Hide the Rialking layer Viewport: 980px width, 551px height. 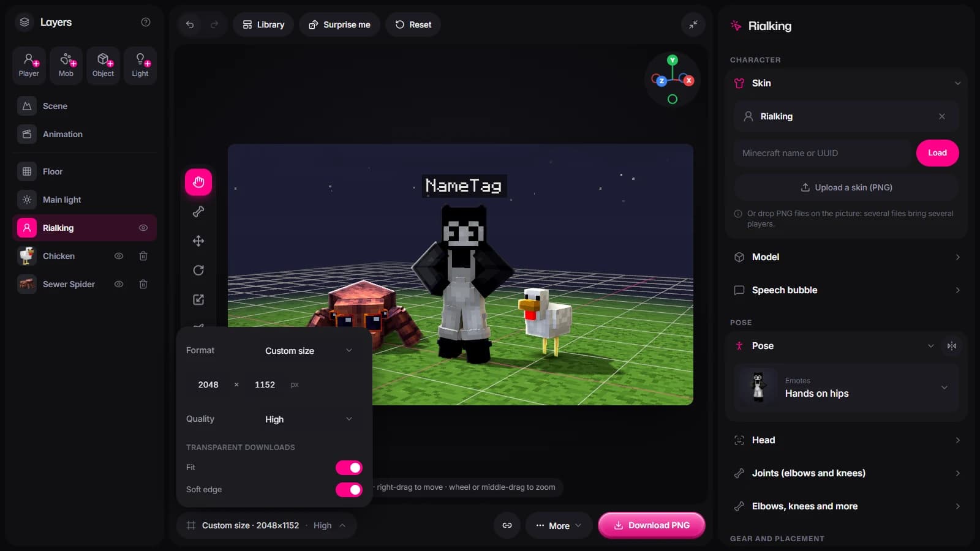(x=143, y=228)
